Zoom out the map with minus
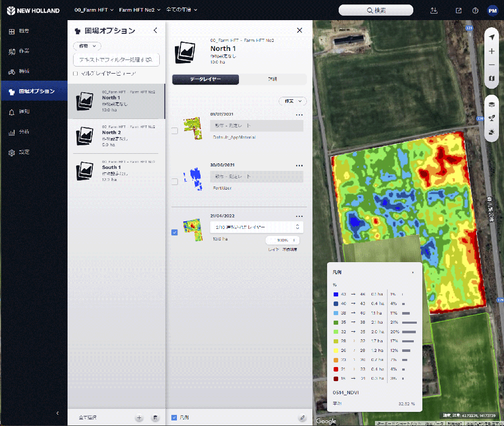The width and height of the screenshot is (504, 426). [491, 65]
